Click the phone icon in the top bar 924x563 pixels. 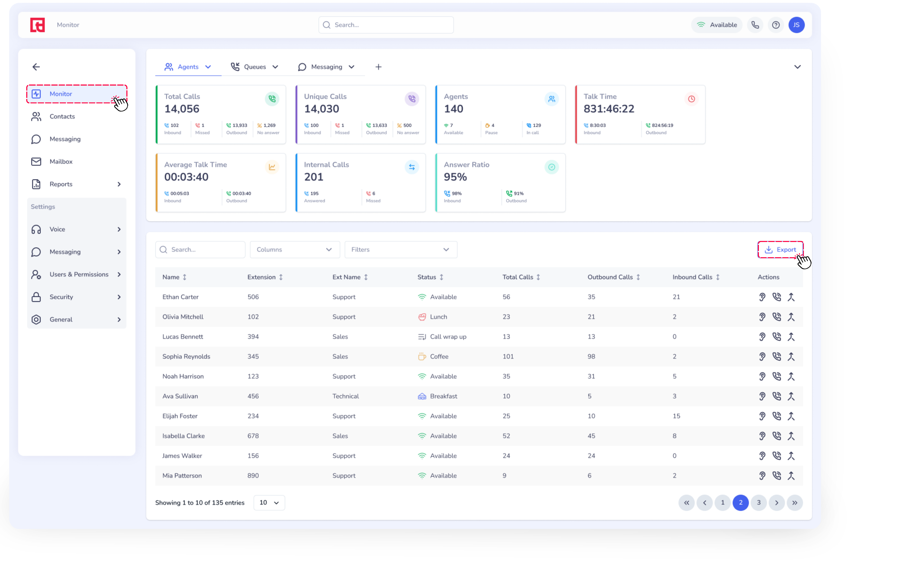click(755, 25)
